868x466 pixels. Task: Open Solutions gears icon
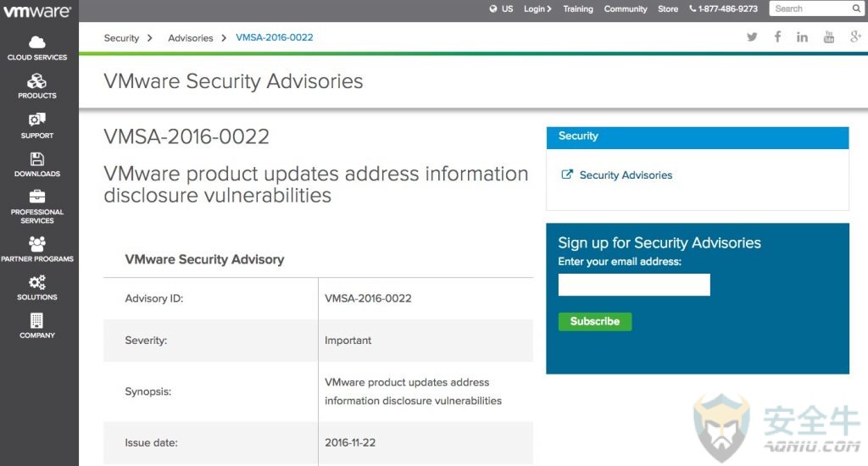(x=37, y=282)
